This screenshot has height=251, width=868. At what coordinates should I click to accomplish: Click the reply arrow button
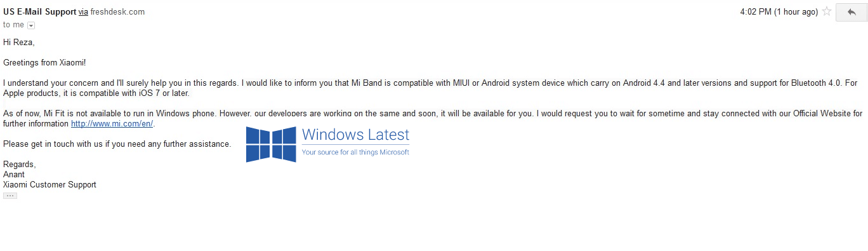pyautogui.click(x=851, y=12)
